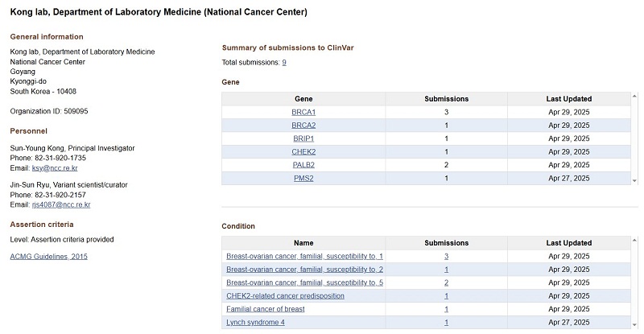The height and width of the screenshot is (334, 644).
Task: Open the BRCA2 gene link
Action: [303, 126]
